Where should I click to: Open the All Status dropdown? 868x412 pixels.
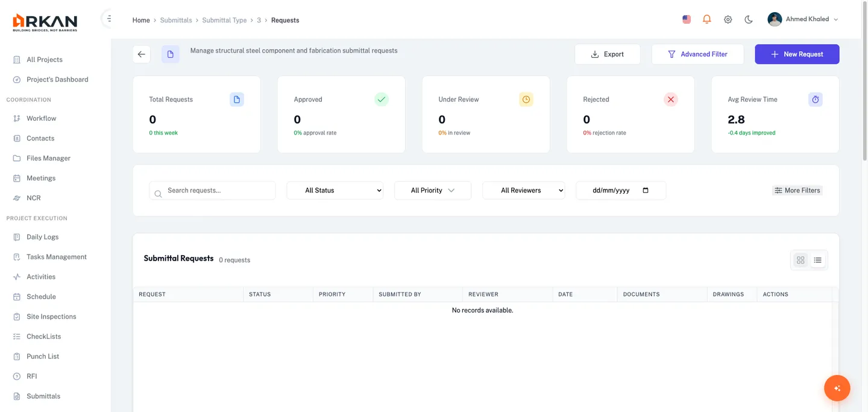click(335, 190)
